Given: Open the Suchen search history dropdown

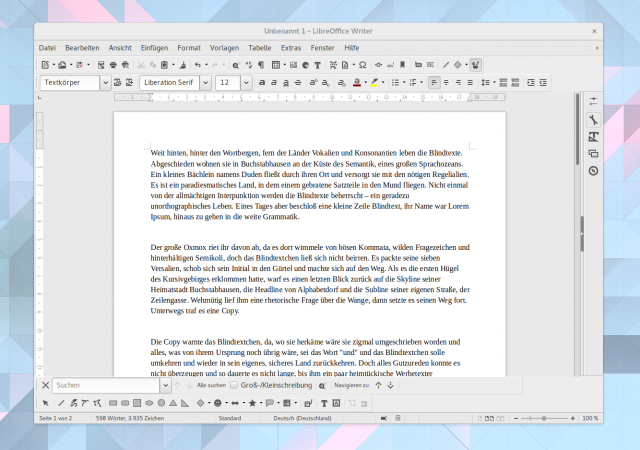Looking at the screenshot, I should (x=165, y=385).
